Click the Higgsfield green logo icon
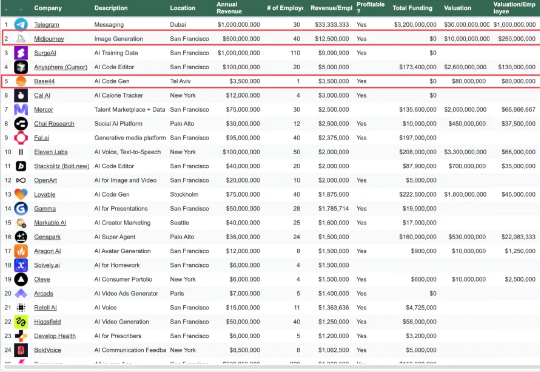The image size is (540, 372). (21, 322)
